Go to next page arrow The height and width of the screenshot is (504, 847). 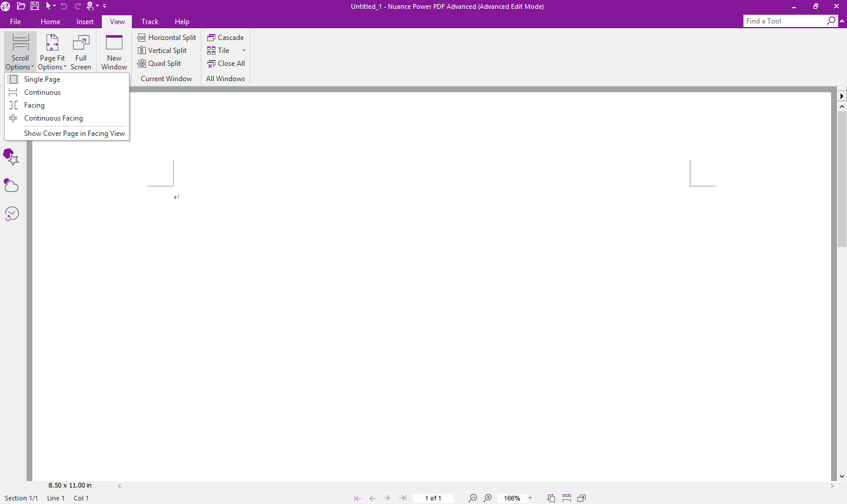point(387,498)
